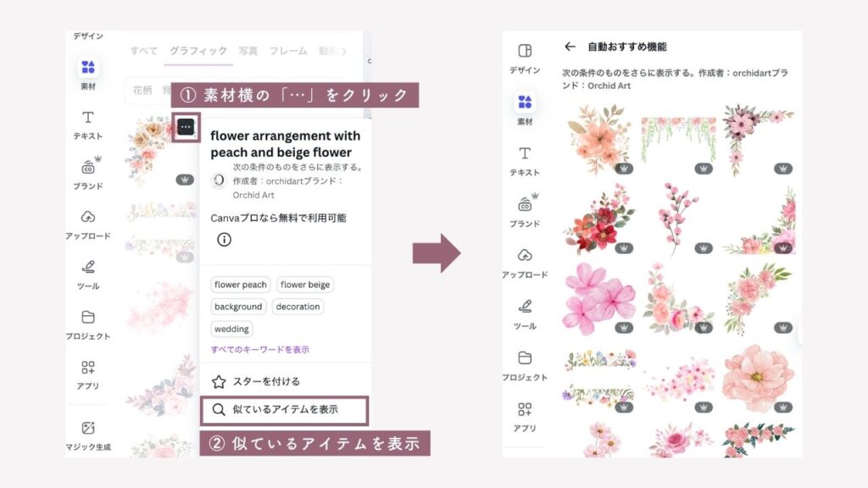Click the three-dot more options button on the flower graphic
The image size is (868, 488).
(186, 127)
